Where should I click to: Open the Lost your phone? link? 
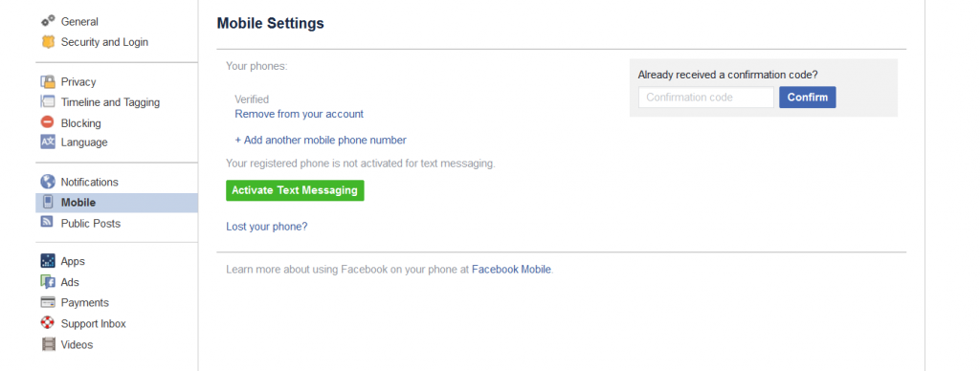(267, 226)
